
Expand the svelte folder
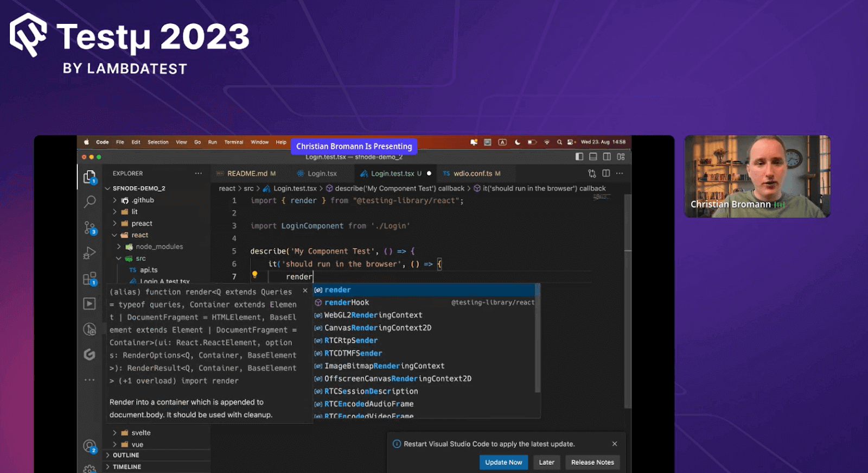point(141,433)
